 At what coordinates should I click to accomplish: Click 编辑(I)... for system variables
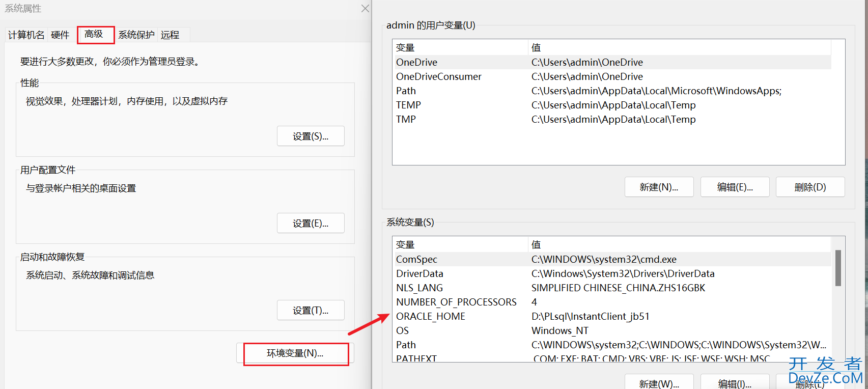[735, 383]
